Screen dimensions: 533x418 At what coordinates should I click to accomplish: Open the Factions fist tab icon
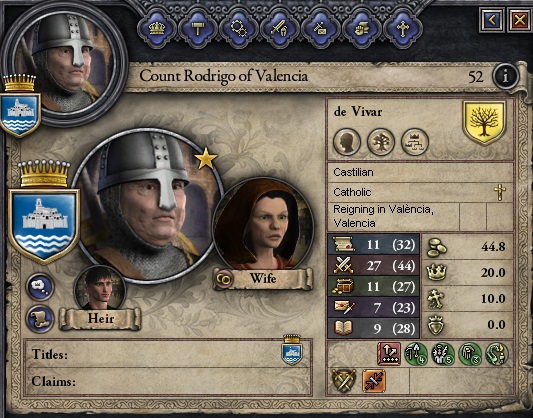362,29
